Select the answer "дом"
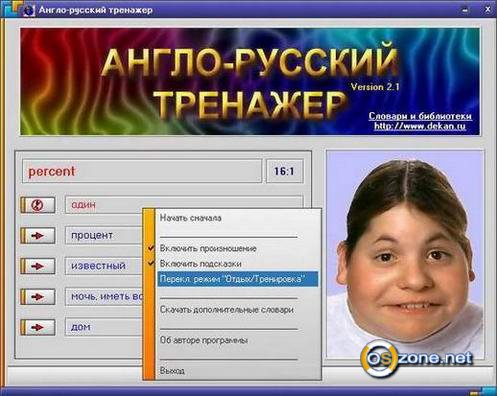497x396 pixels. click(103, 327)
